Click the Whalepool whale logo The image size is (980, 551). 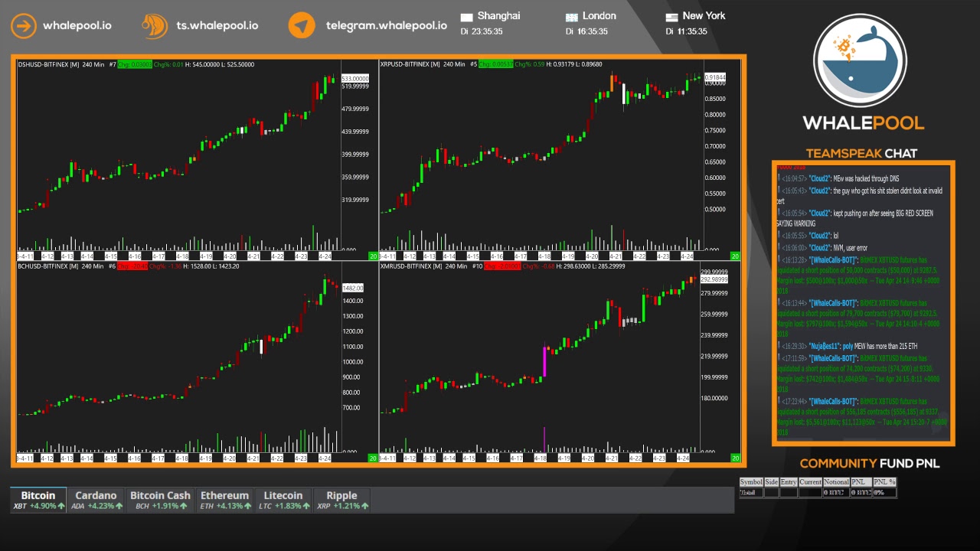click(x=860, y=61)
